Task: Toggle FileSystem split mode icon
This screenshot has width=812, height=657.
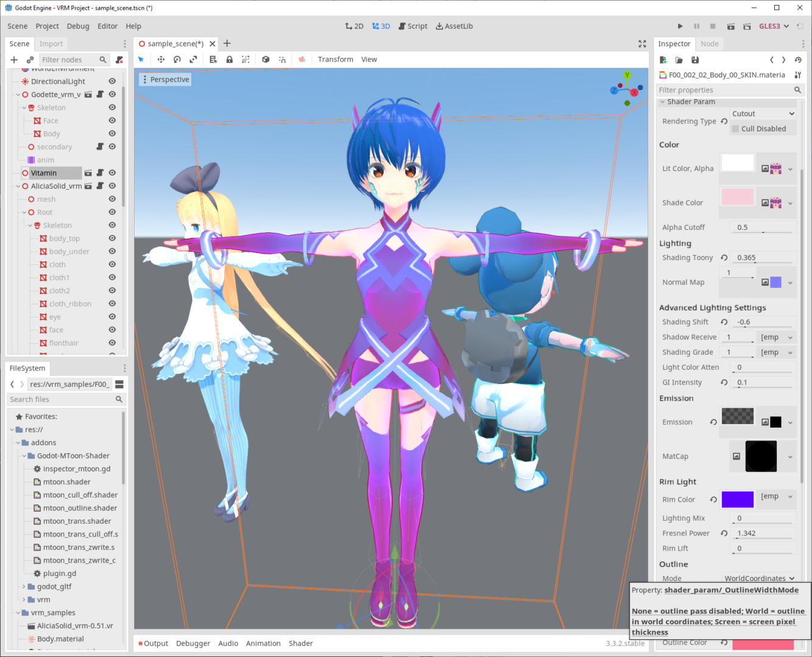Action: [x=119, y=384]
